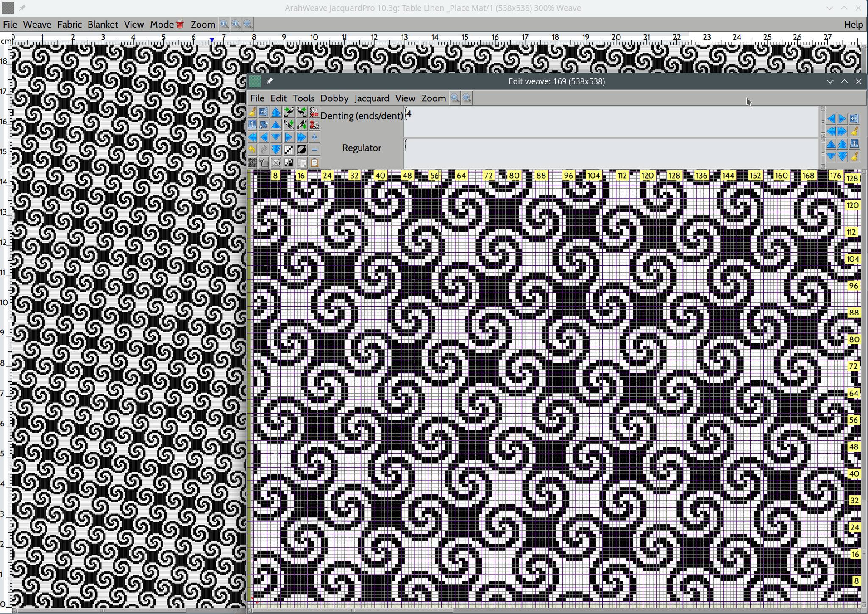Open Weave menu in main window
Image resolution: width=868 pixels, height=614 pixels.
point(37,24)
